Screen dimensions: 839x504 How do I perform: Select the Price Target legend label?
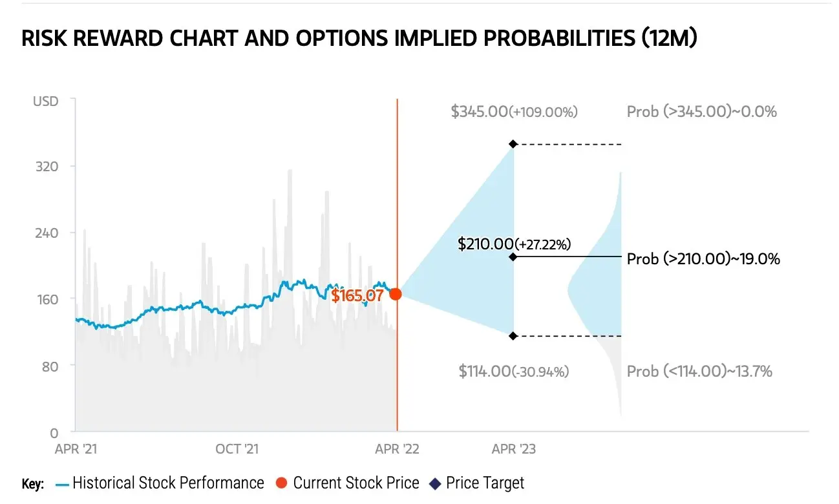pos(485,483)
